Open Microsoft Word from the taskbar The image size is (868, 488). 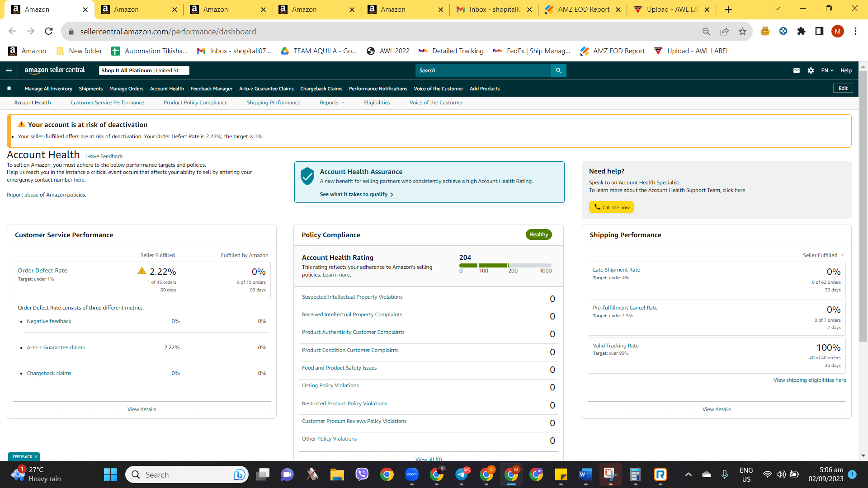point(585,474)
